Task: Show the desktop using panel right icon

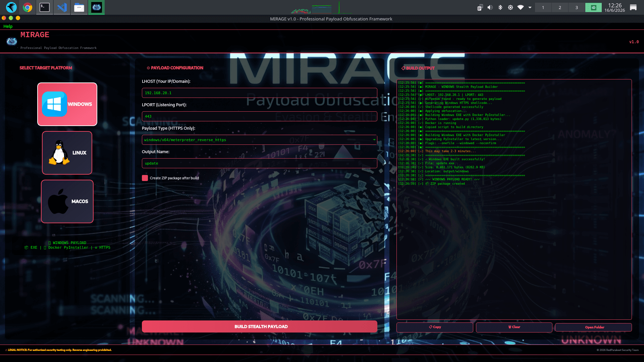Action: [x=633, y=7]
